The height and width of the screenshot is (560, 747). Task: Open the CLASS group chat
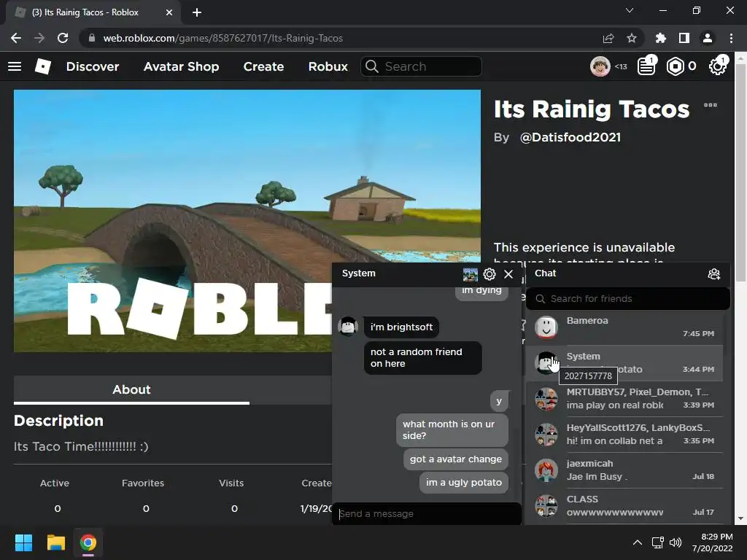[624, 506]
